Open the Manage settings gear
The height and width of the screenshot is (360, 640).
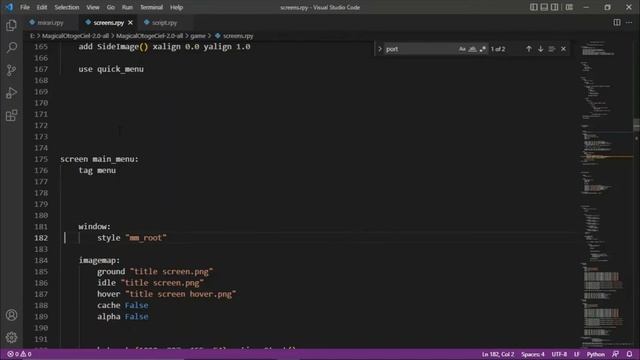11,338
